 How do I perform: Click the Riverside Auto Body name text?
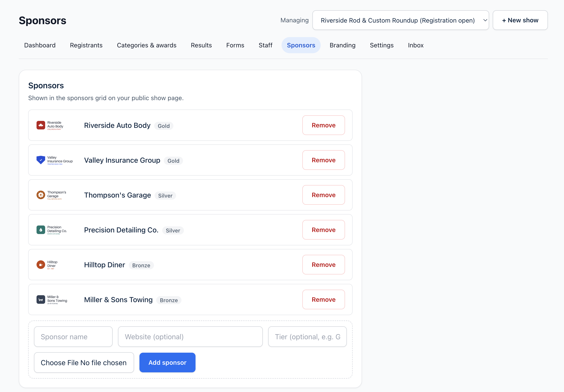point(117,125)
